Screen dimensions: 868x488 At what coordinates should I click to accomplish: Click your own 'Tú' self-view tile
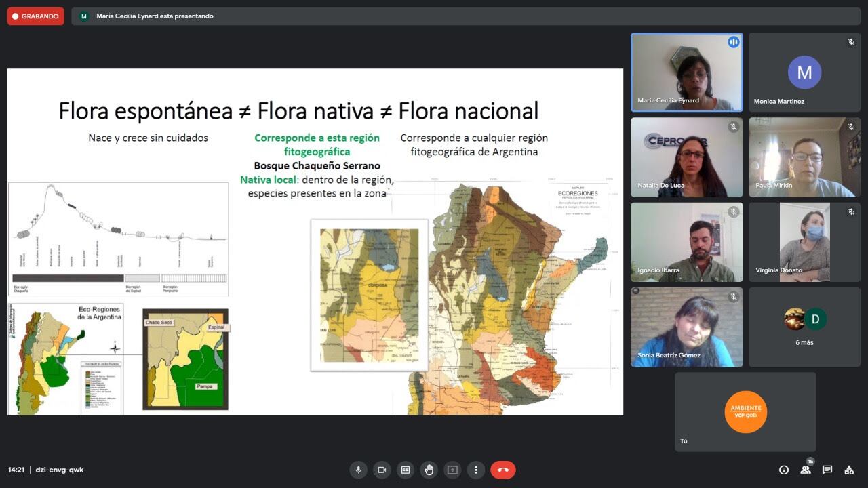(x=745, y=411)
